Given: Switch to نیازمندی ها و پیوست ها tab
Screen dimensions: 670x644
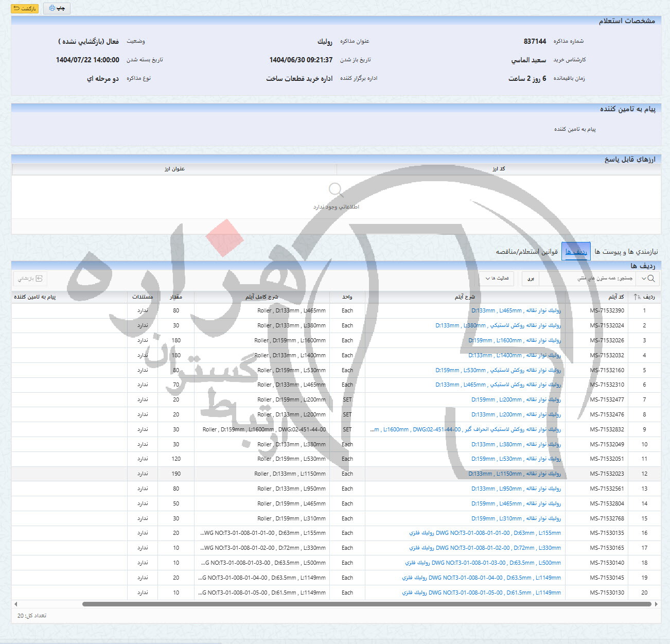Looking at the screenshot, I should pos(626,252).
